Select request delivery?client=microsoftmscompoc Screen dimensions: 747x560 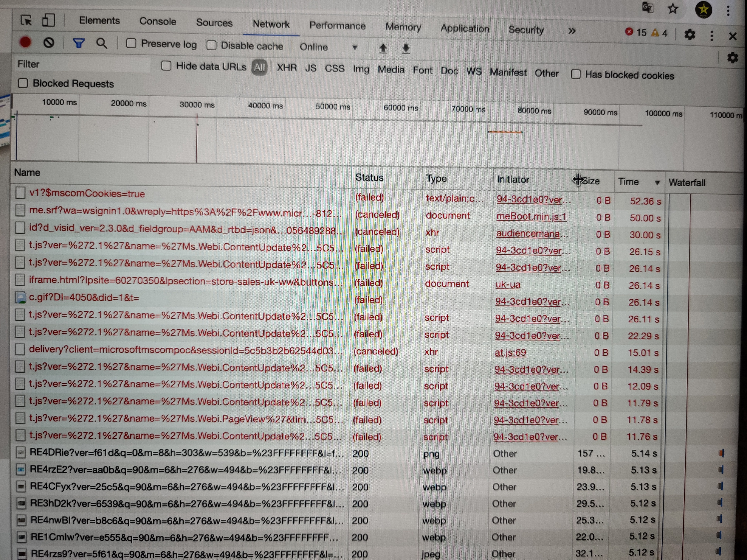pyautogui.click(x=186, y=350)
